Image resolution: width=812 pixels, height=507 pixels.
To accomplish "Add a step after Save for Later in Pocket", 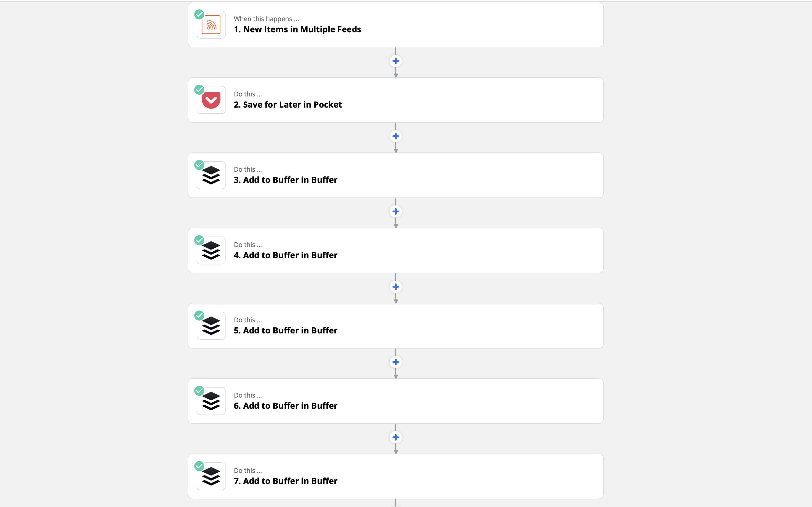I will (396, 136).
